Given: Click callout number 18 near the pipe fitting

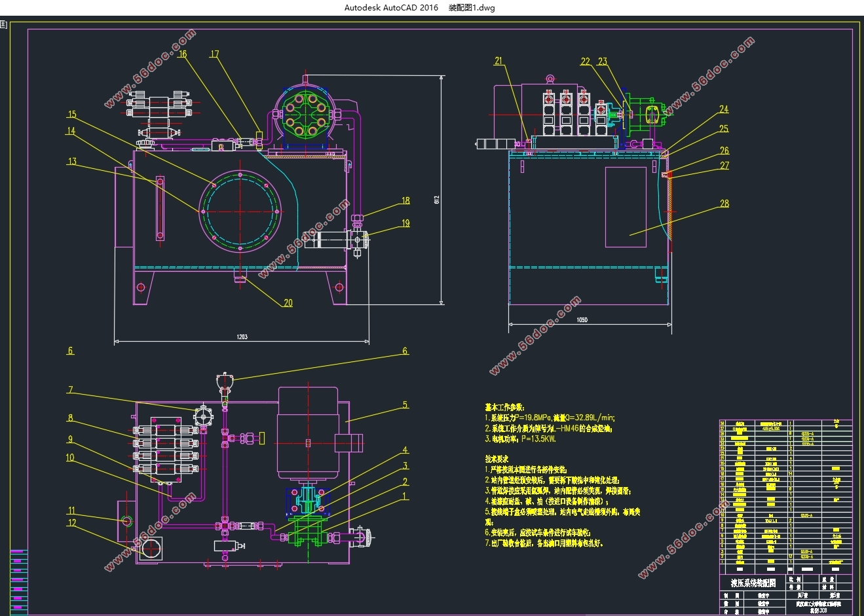Looking at the screenshot, I should (405, 201).
